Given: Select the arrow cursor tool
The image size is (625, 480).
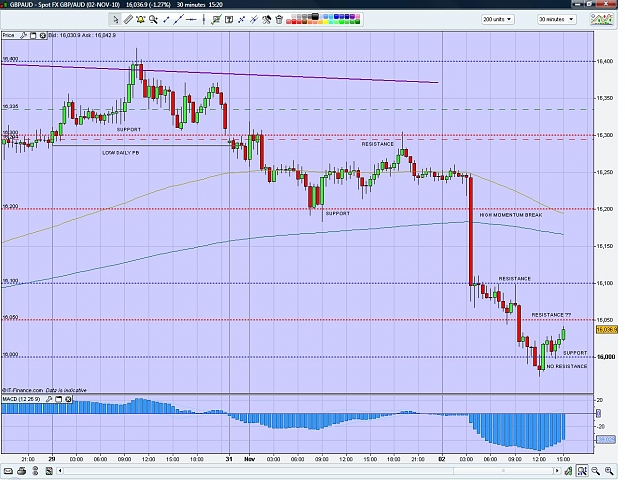Looking at the screenshot, I should point(115,19).
